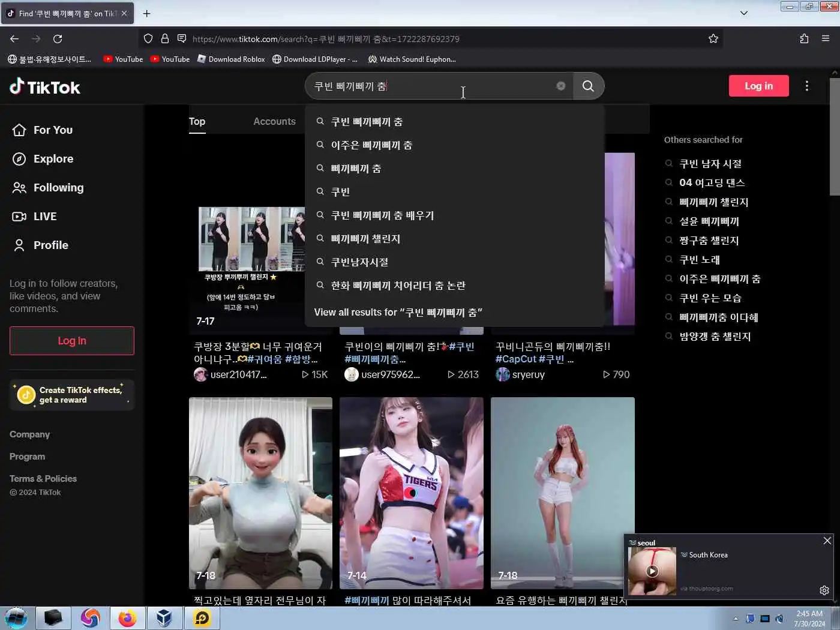This screenshot has height=630, width=840.
Task: Open user210417 profile avatar
Action: 201,374
